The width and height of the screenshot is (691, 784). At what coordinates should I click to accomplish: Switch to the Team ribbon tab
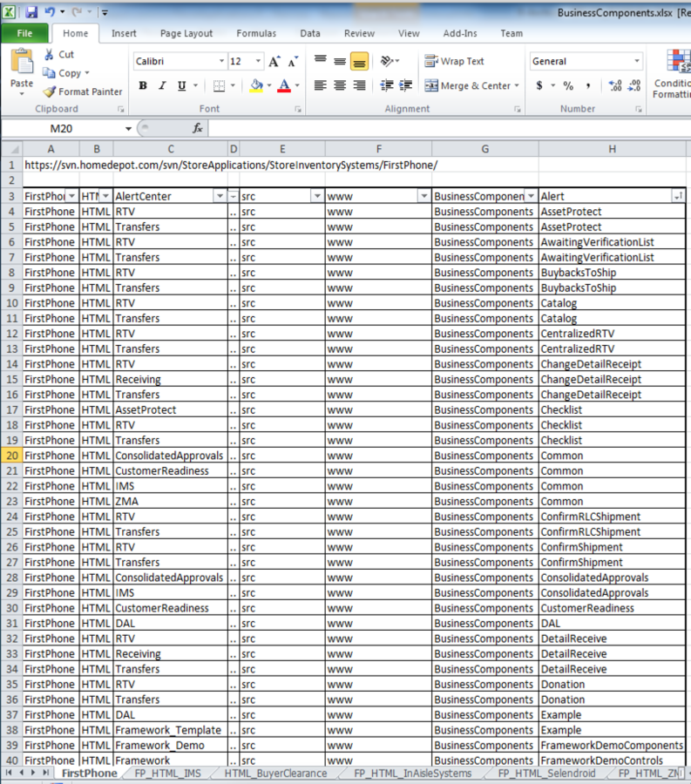coord(511,33)
